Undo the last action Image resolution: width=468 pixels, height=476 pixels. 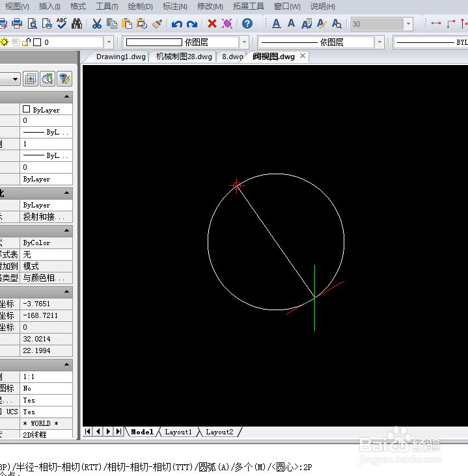(177, 23)
